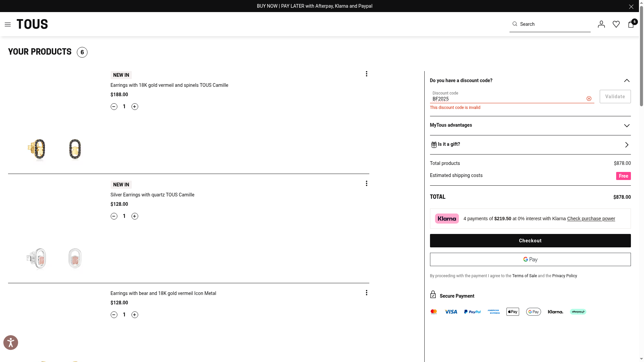Open the Terms of Sale link
The height and width of the screenshot is (362, 644).
[524, 276]
